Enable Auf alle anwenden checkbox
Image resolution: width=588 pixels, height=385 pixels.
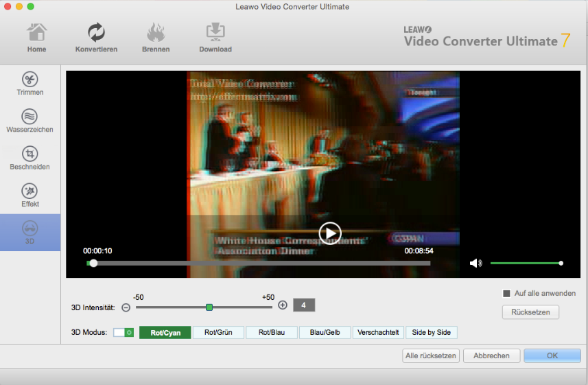tap(506, 294)
